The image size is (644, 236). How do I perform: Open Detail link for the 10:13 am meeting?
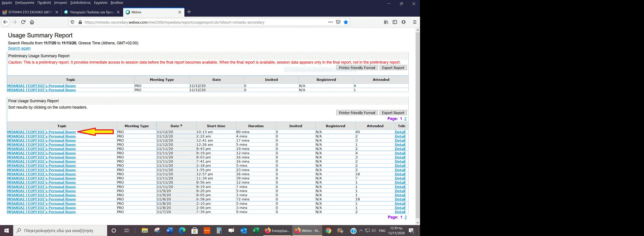pos(400,132)
